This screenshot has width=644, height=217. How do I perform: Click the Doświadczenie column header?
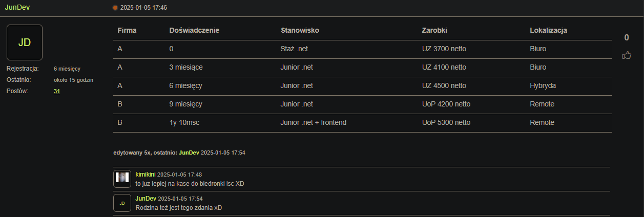point(194,30)
